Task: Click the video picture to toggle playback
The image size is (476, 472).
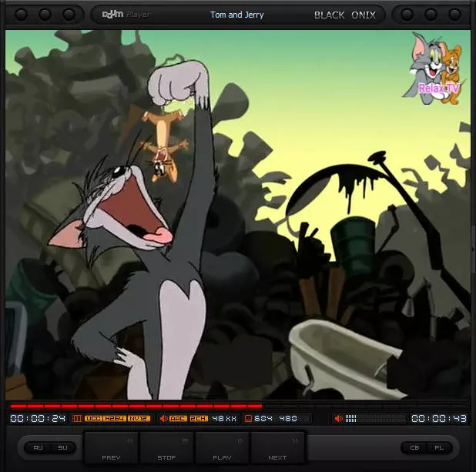Action: coord(238,215)
